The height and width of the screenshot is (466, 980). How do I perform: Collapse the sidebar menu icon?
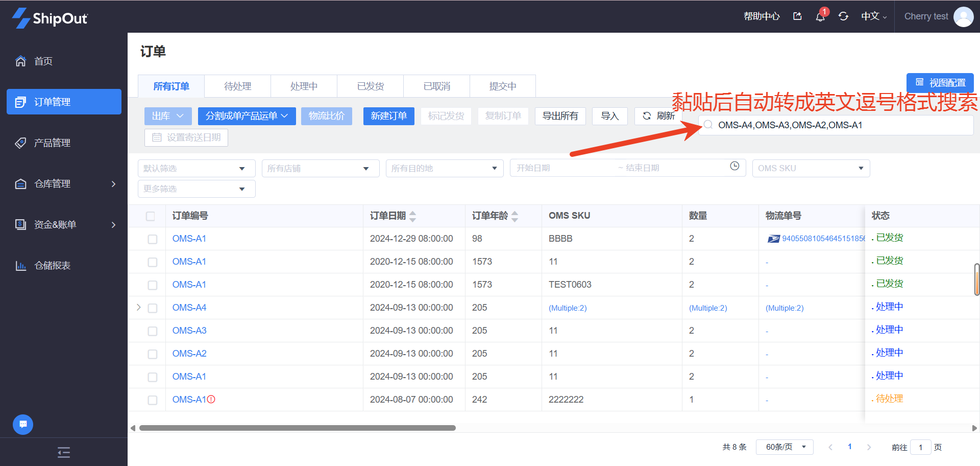pos(64,452)
